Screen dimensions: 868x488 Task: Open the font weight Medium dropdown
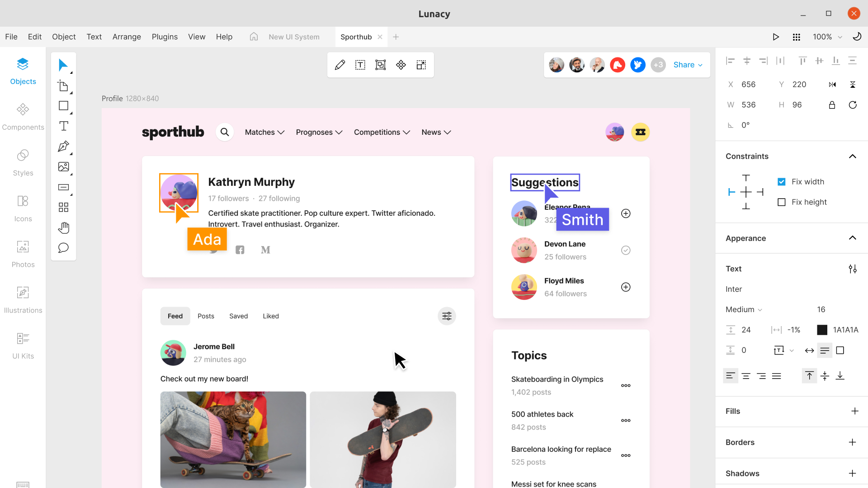point(744,310)
